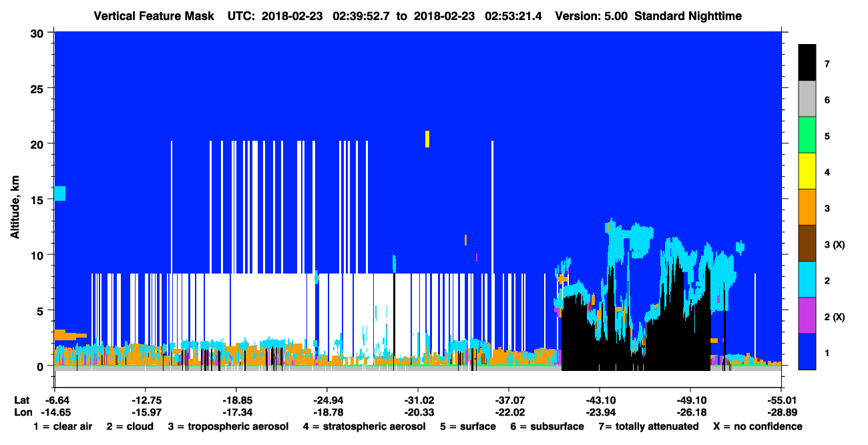Click the latitude value -43.10

click(x=600, y=400)
